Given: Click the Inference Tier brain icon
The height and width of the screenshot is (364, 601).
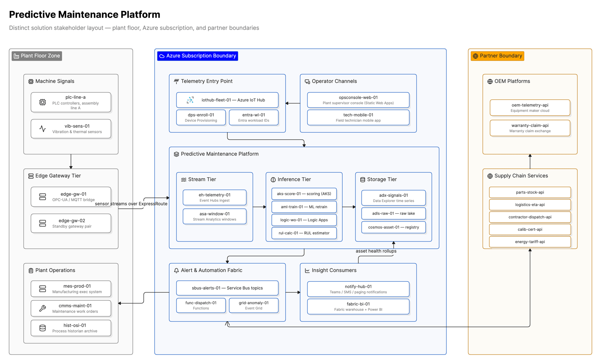Looking at the screenshot, I should click(x=273, y=180).
